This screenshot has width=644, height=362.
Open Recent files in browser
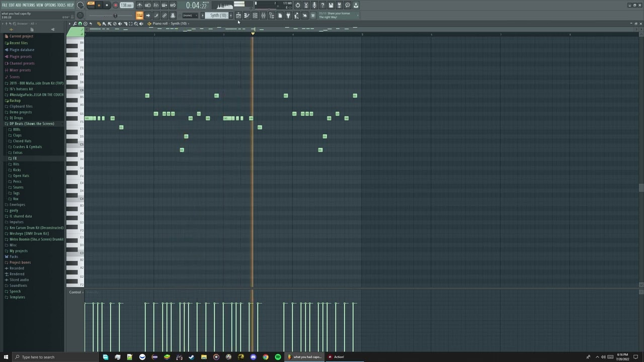click(x=19, y=43)
